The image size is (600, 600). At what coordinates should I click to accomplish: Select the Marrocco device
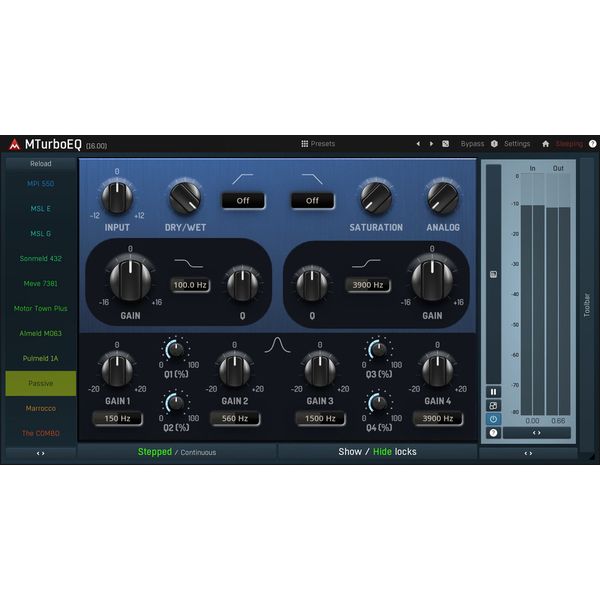click(x=41, y=408)
